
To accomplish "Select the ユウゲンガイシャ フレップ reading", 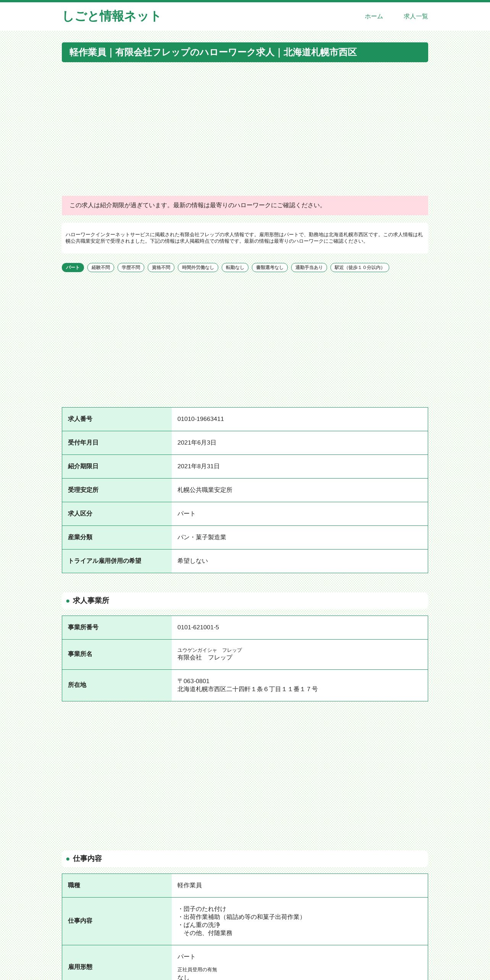I will tap(210, 650).
